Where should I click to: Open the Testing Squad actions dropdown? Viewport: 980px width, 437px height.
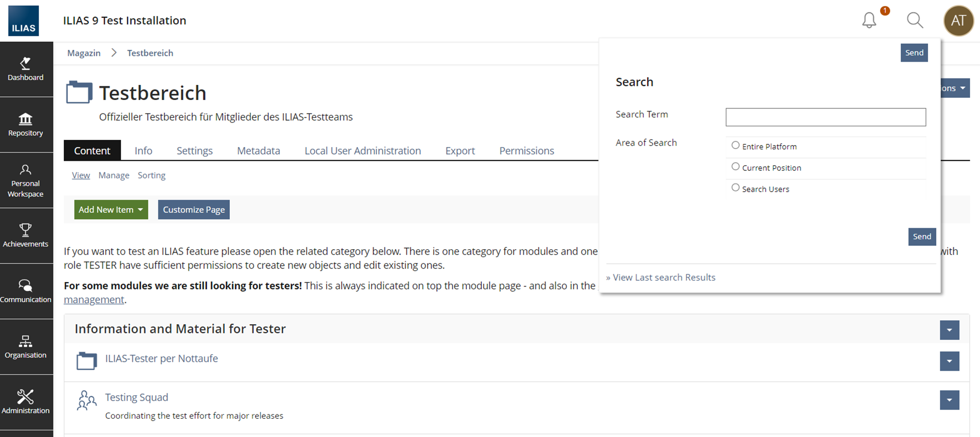click(x=949, y=400)
